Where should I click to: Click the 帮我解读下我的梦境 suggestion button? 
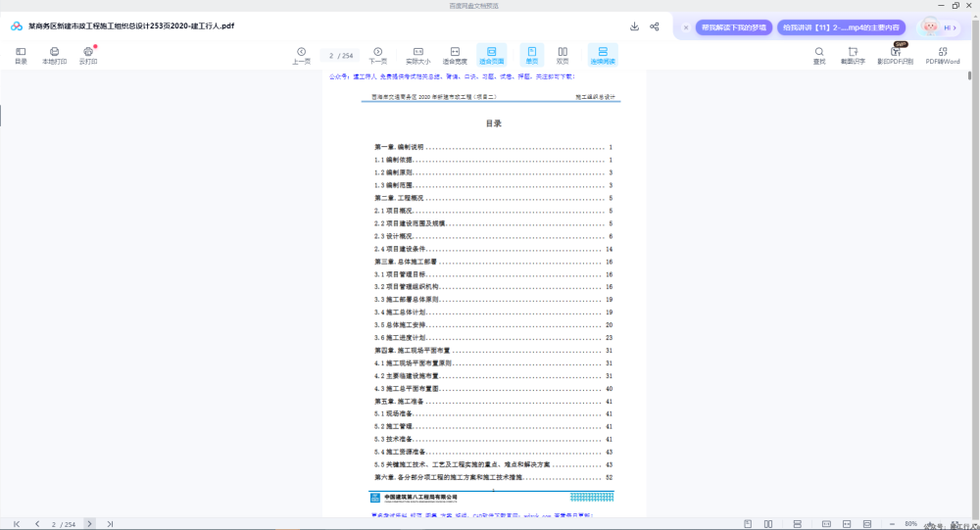pyautogui.click(x=734, y=27)
